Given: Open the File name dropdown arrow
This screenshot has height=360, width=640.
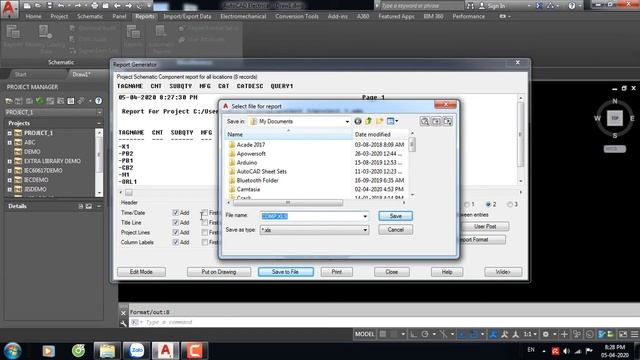Looking at the screenshot, I should (365, 216).
